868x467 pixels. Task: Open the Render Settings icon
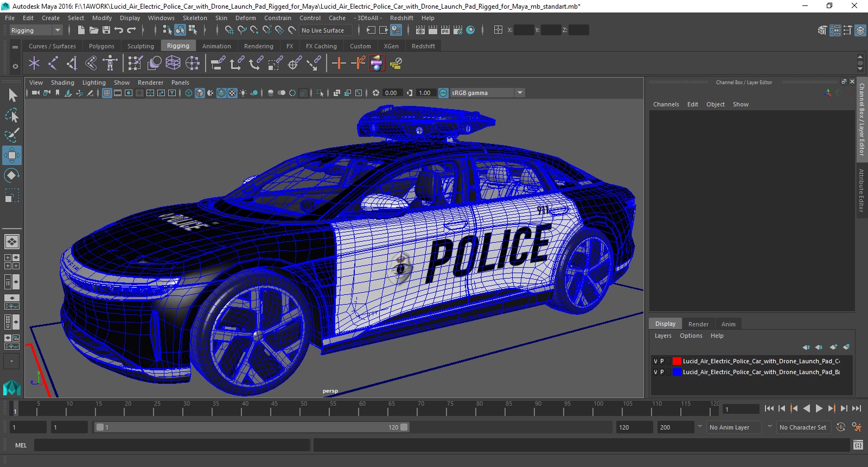[458, 30]
